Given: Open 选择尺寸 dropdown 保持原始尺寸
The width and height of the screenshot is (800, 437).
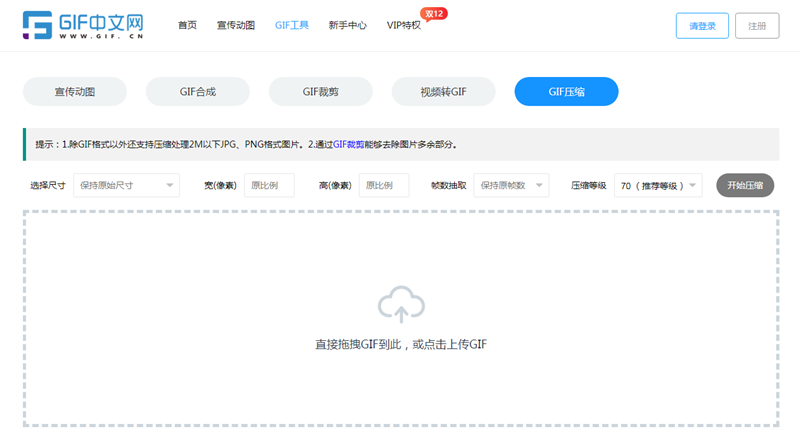Looking at the screenshot, I should pyautogui.click(x=127, y=185).
